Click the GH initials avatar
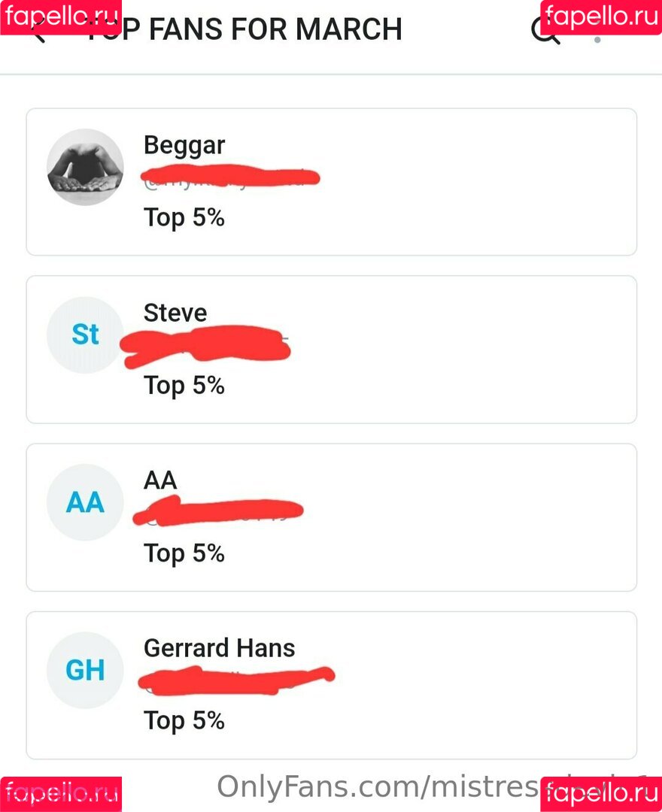This screenshot has height=812, width=662. [x=85, y=670]
